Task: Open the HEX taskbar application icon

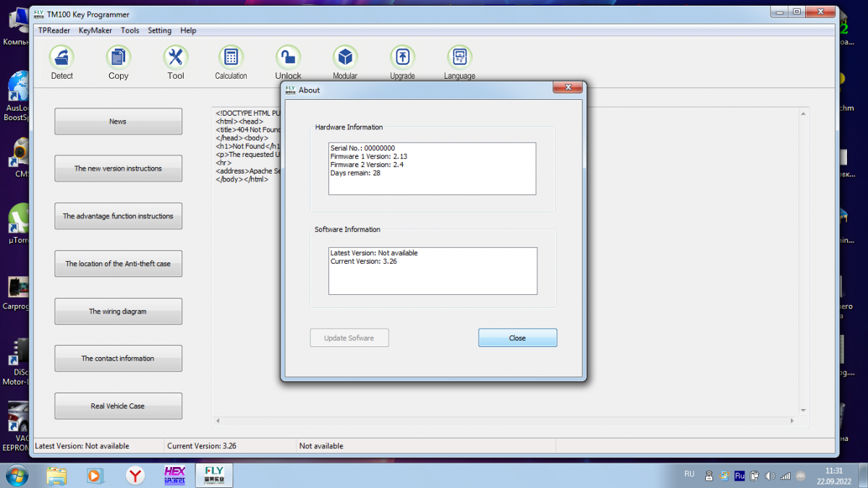Action: point(174,475)
